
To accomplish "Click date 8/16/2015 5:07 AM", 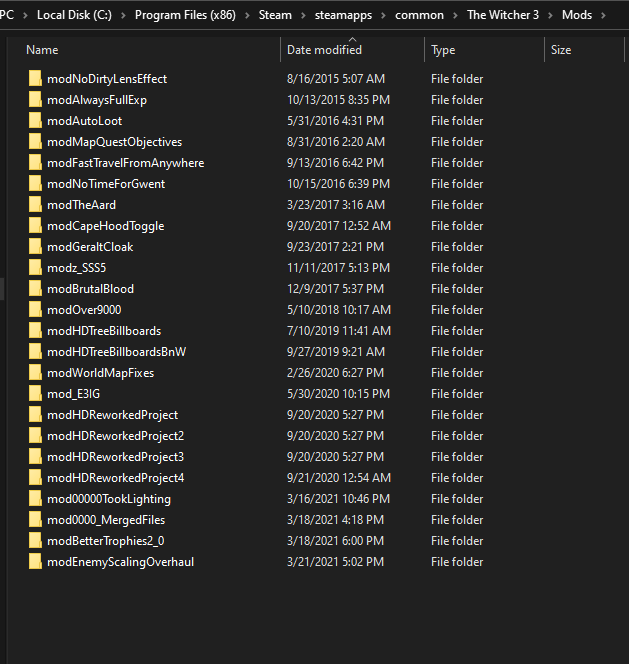I will tap(336, 79).
